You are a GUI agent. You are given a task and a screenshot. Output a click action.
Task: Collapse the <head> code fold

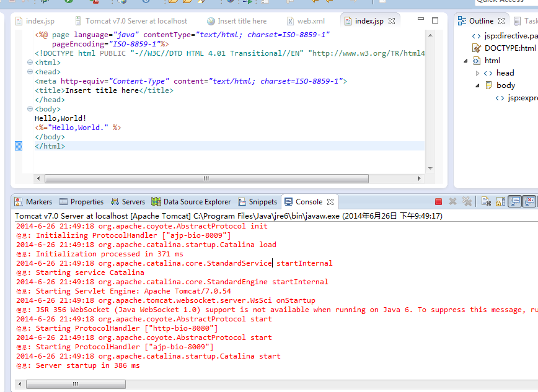[x=30, y=72]
